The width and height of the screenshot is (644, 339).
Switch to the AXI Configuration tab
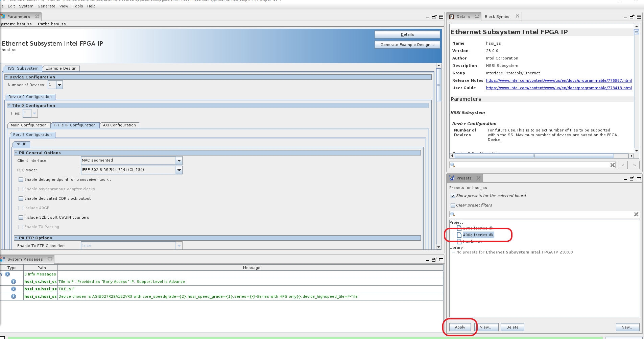point(119,125)
